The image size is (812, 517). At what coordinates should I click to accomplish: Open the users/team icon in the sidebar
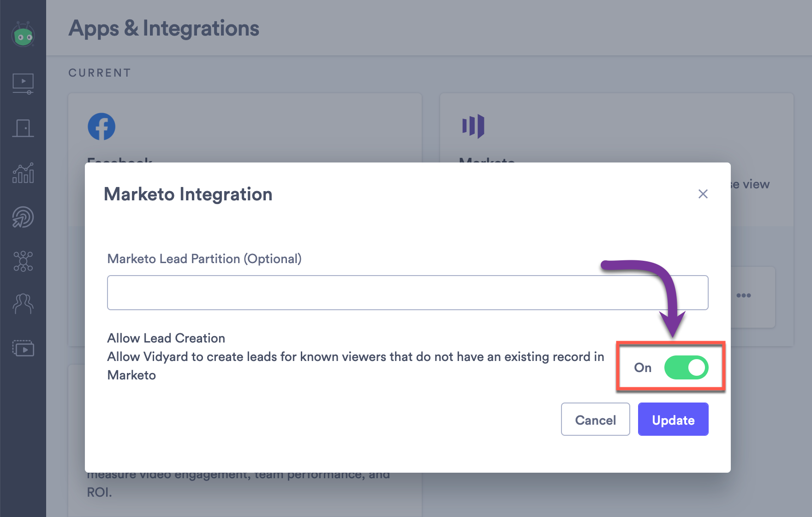coord(23,304)
